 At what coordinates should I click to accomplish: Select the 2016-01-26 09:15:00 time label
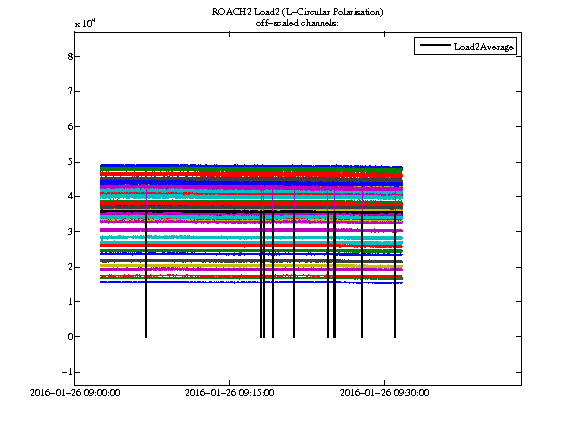(230, 393)
